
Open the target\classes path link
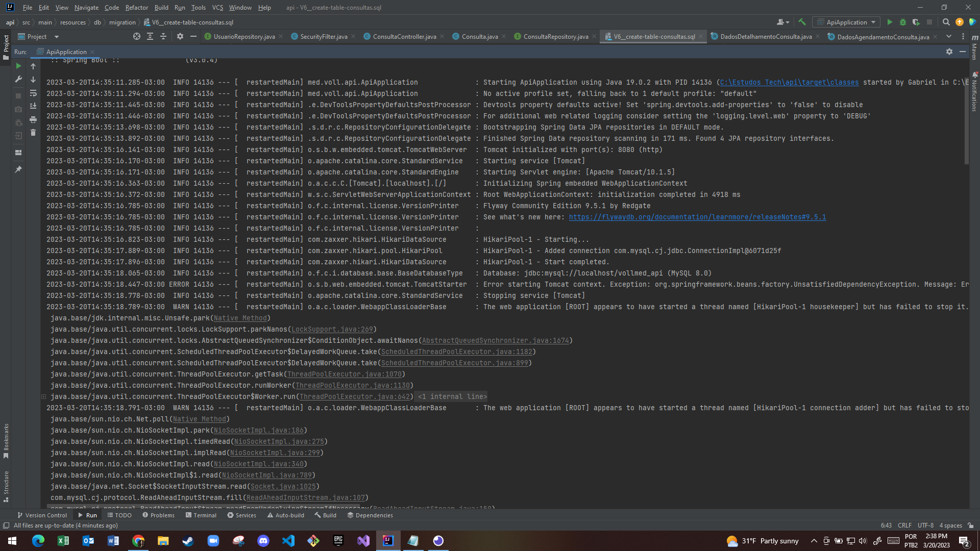tap(789, 82)
